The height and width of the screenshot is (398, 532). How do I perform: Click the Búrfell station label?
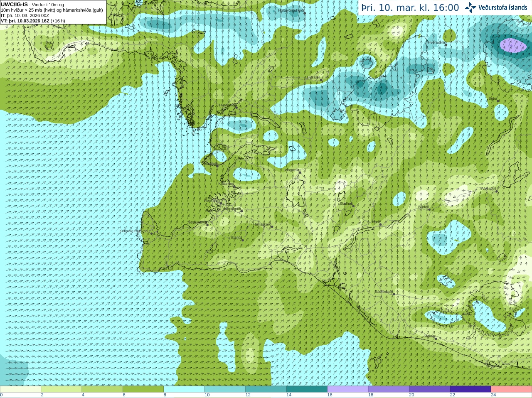[423, 207]
